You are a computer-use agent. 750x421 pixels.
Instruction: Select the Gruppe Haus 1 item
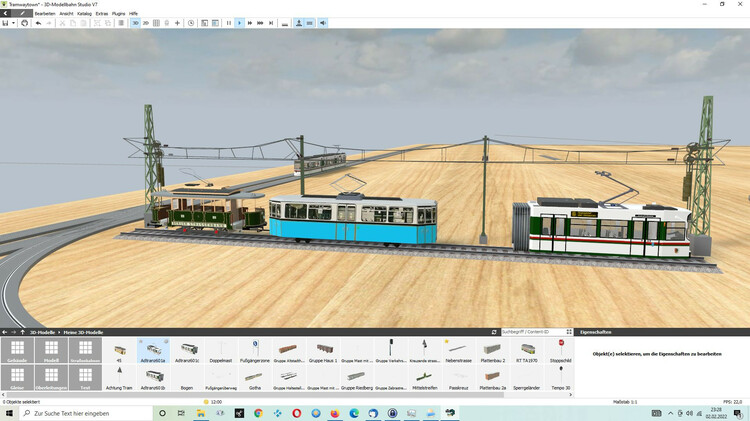323,350
